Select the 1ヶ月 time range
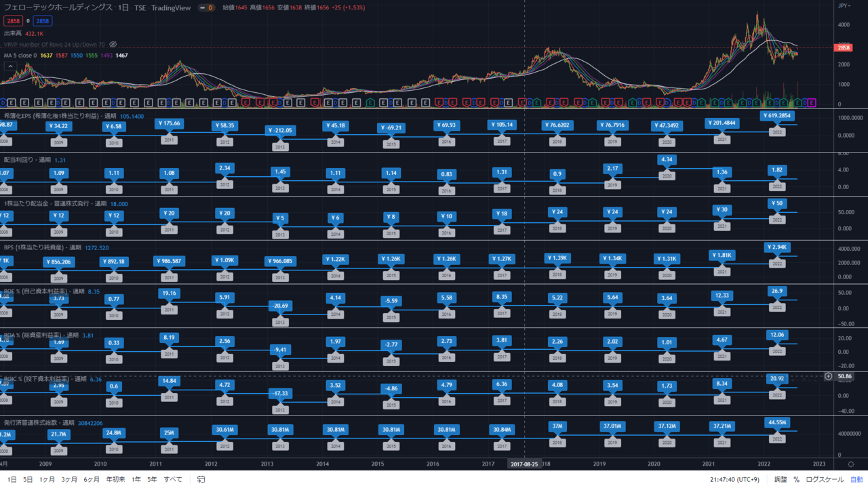This screenshot has width=868, height=488. pos(47,479)
